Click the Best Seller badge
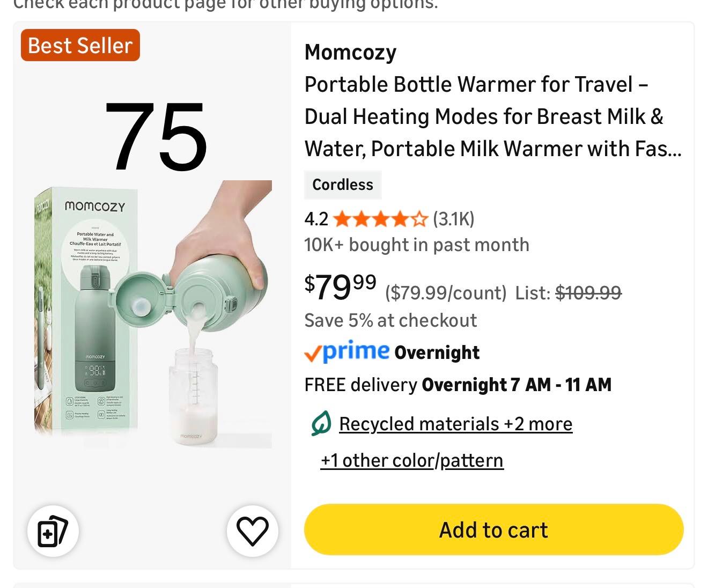This screenshot has width=708, height=588. coord(80,46)
